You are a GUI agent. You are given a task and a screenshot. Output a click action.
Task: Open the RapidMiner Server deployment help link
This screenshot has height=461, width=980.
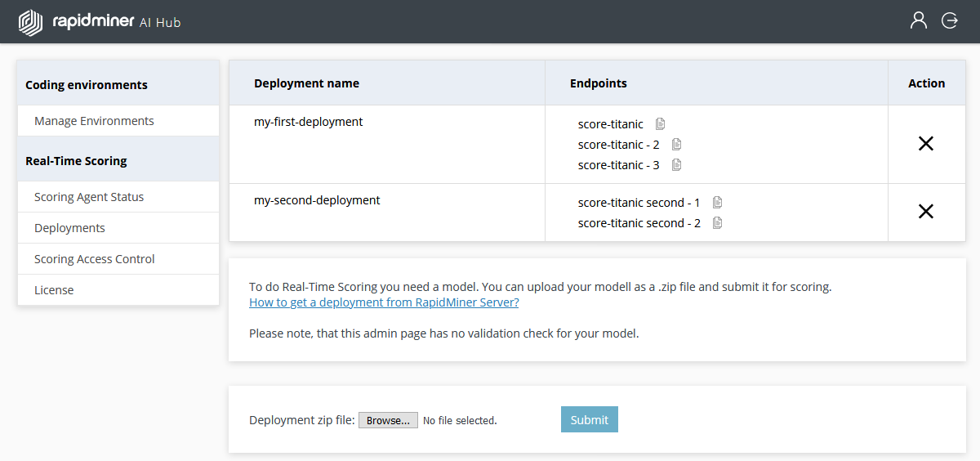384,302
